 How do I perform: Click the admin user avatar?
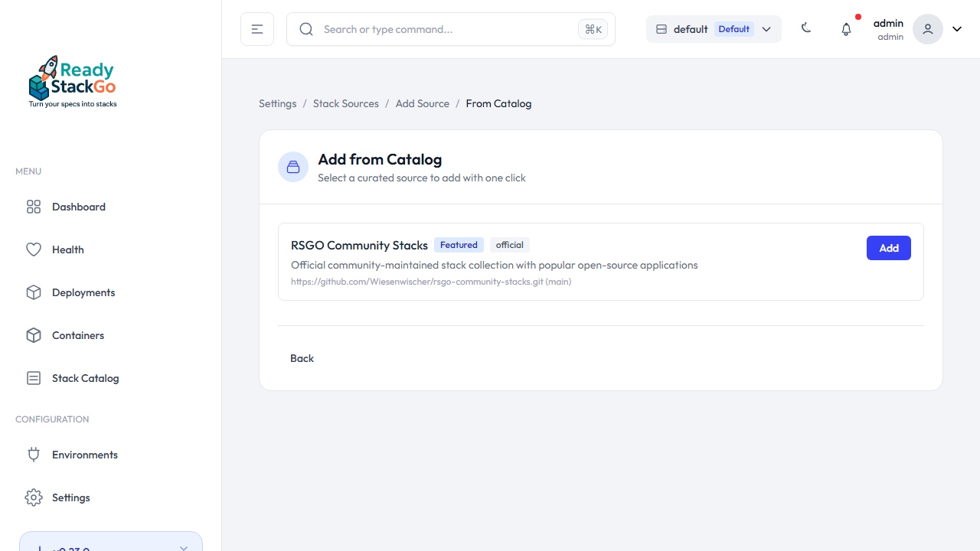[x=927, y=29]
